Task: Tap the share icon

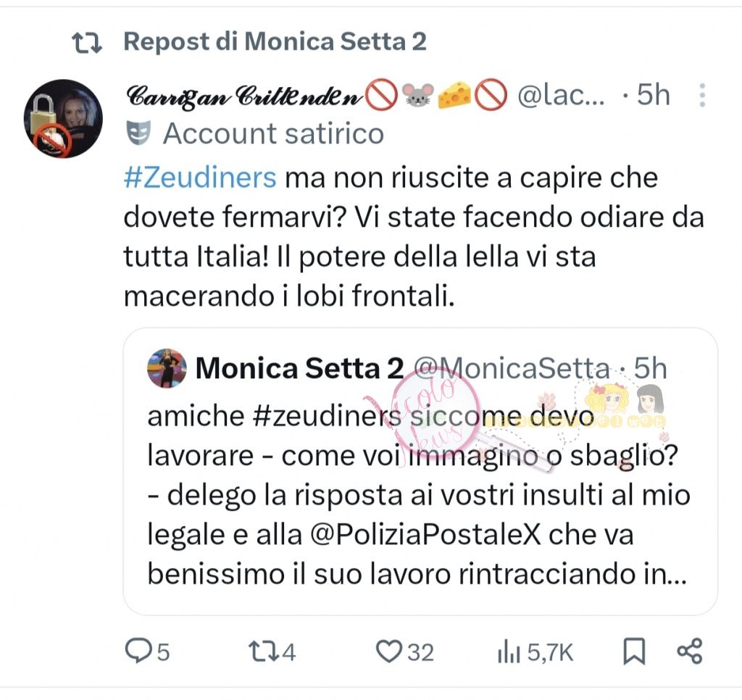Action: click(689, 651)
